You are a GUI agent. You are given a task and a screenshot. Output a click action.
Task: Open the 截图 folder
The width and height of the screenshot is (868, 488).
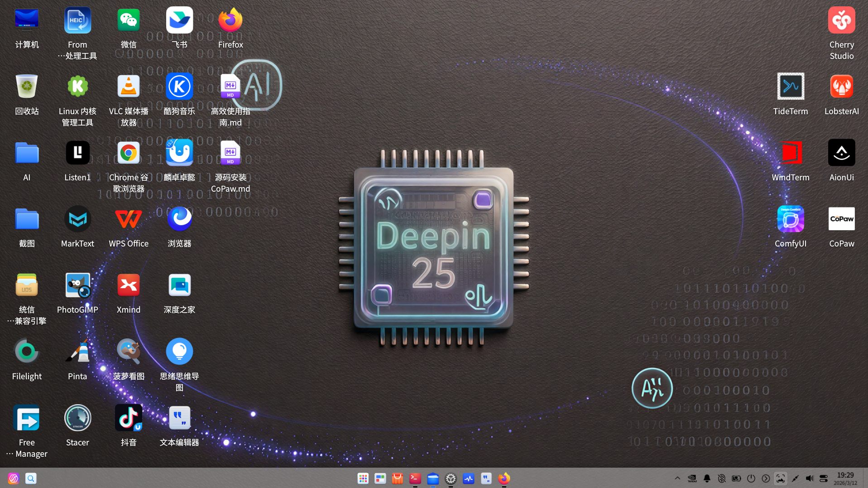point(27,219)
